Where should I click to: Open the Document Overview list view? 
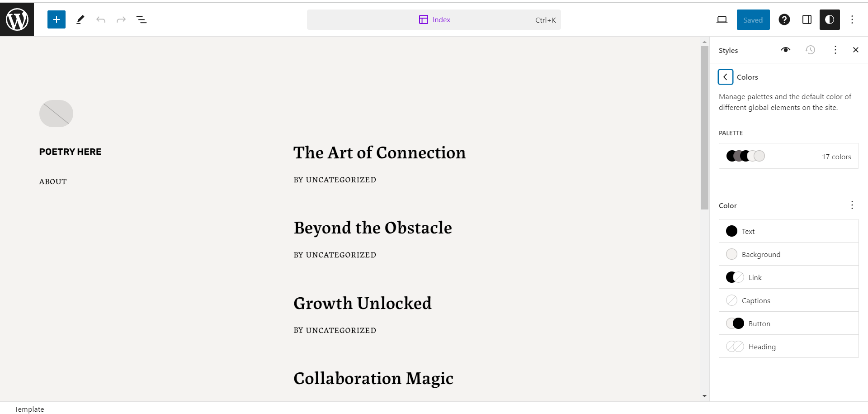point(142,19)
